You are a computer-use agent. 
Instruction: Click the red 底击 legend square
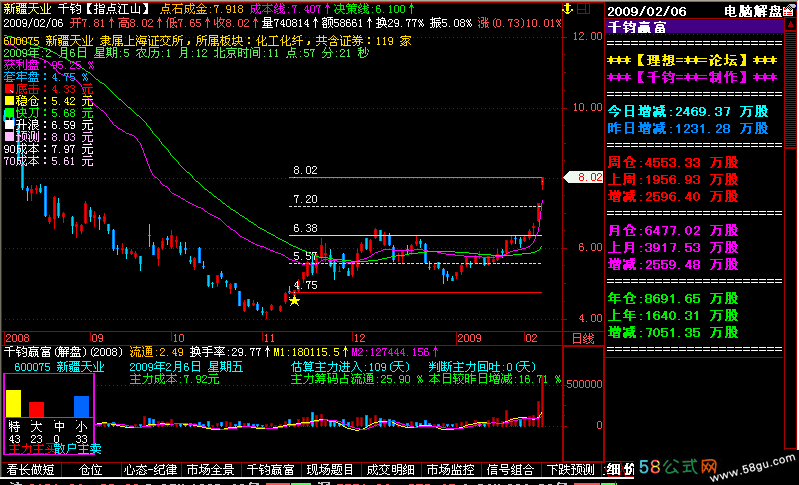9,89
